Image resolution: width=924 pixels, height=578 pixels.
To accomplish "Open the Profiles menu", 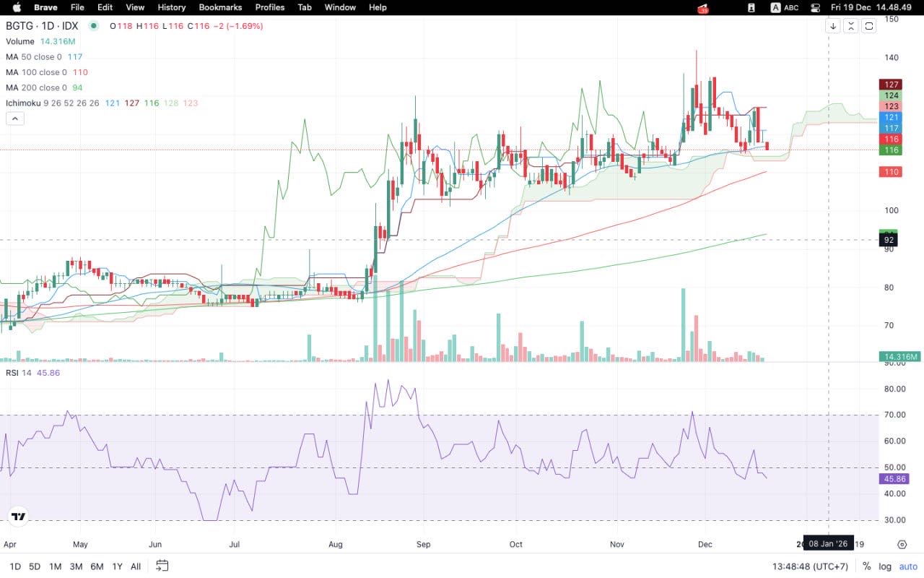I will click(269, 7).
